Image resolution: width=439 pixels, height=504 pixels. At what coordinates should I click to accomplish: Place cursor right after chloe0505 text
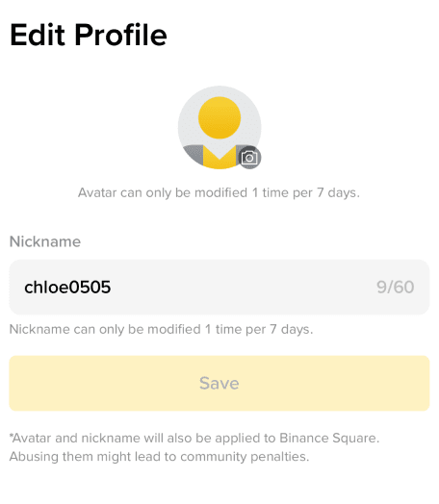click(112, 287)
